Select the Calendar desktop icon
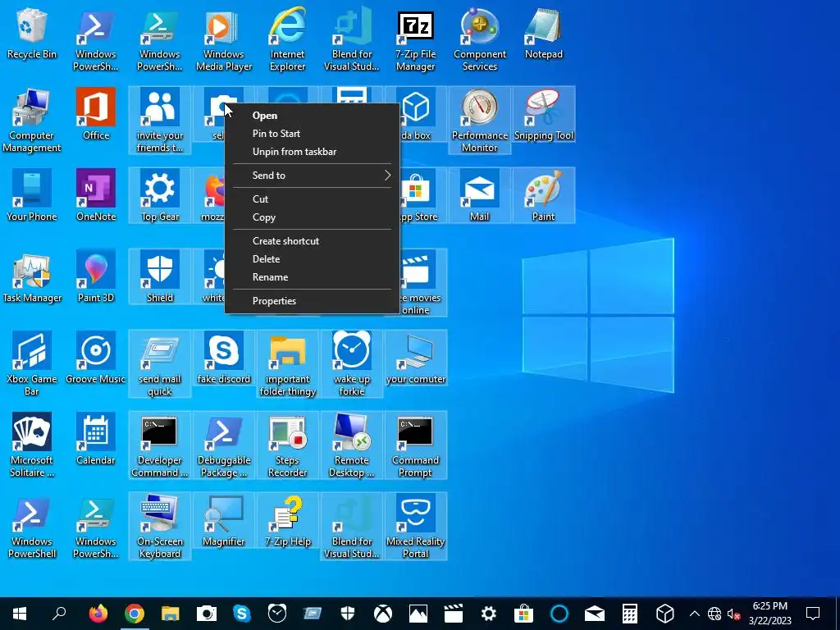The height and width of the screenshot is (630, 840). point(96,440)
